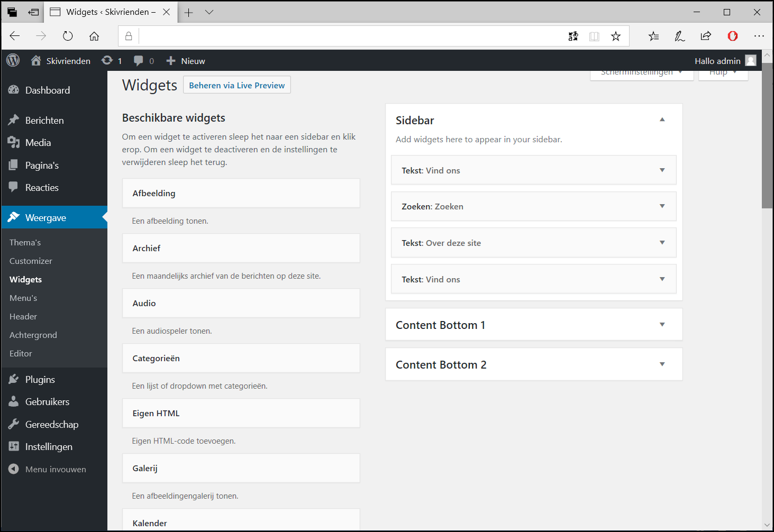Expand the Zoeken: Zoeken widget
Viewport: 774px width, 532px height.
[662, 206]
